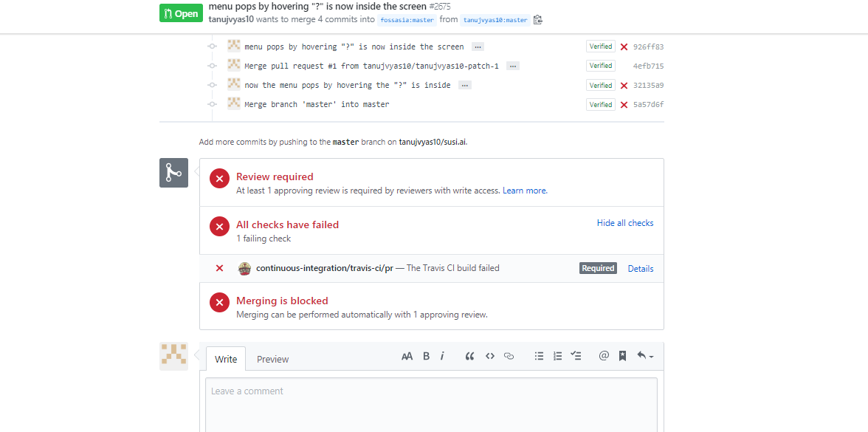Screen dimensions: 868x432
Task: Open saved replies bookmark icon
Action: click(622, 355)
